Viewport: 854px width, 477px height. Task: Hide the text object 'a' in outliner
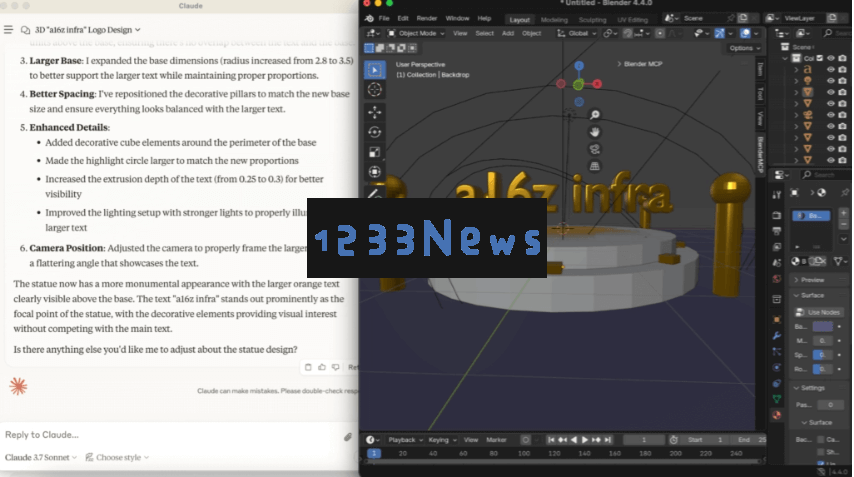coord(831,69)
